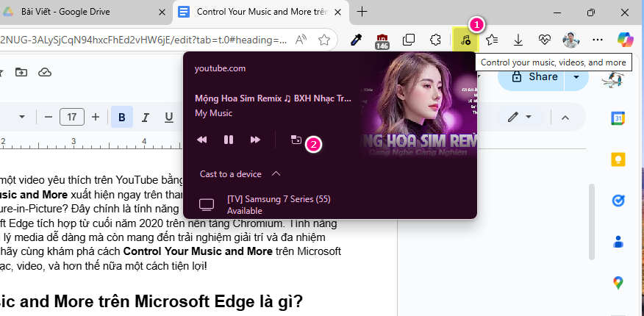The height and width of the screenshot is (316, 644).
Task: Open Google Tasks side panel
Action: (x=618, y=201)
